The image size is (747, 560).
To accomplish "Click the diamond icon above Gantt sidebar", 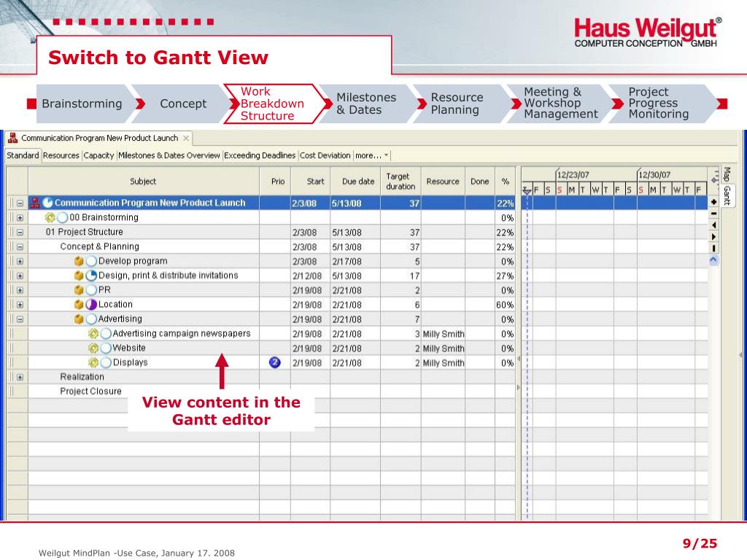I will 714,179.
